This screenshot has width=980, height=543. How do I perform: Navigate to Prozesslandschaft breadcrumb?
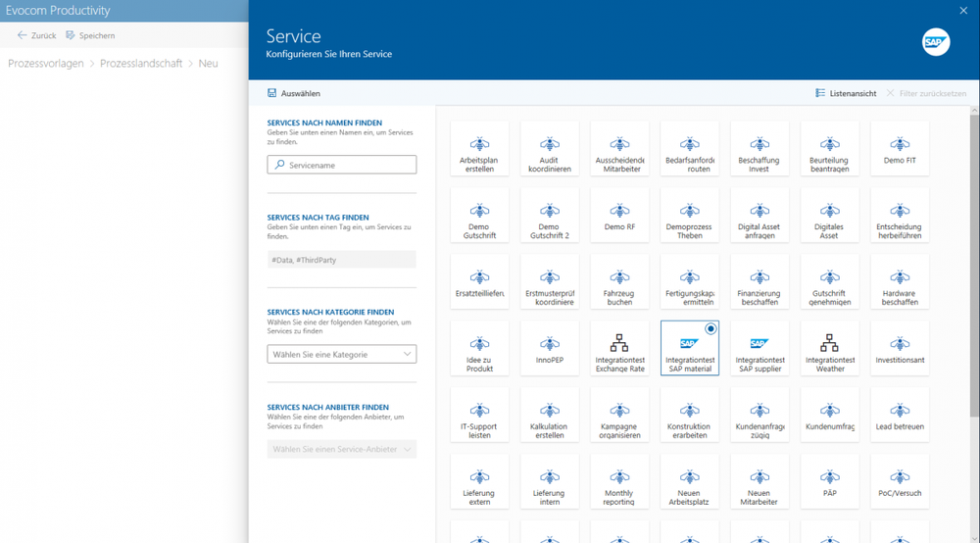(141, 64)
